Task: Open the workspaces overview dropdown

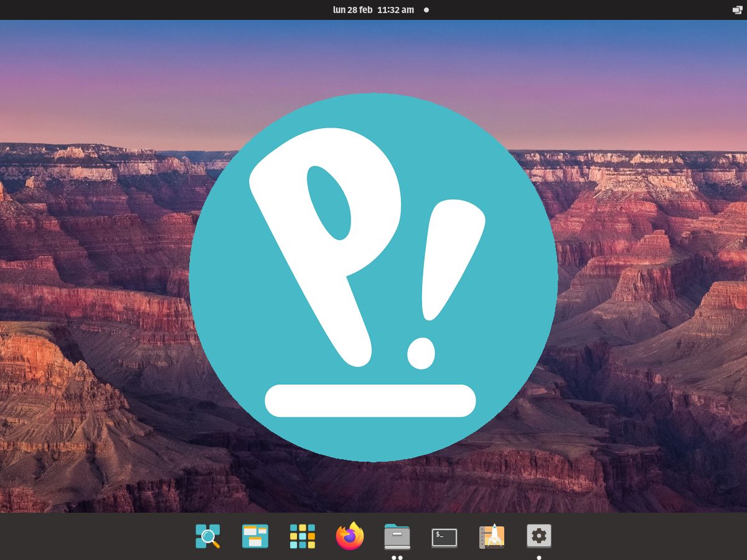Action: [x=255, y=536]
